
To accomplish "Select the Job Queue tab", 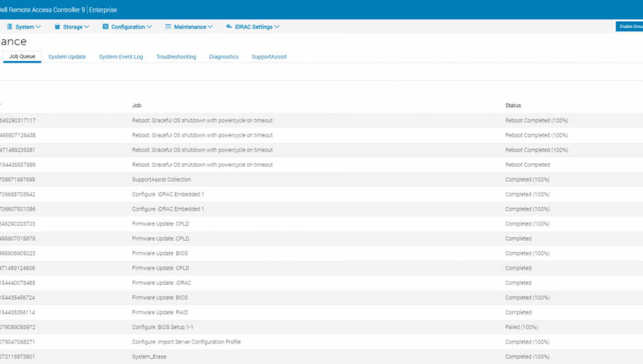I will (x=22, y=57).
